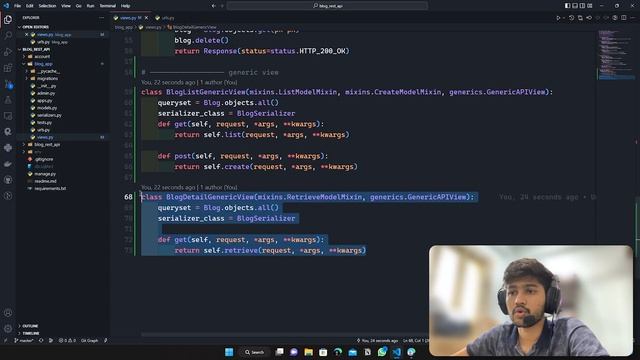Open WhatsApp from taskbar
The width and height of the screenshot is (640, 360).
coord(382,352)
